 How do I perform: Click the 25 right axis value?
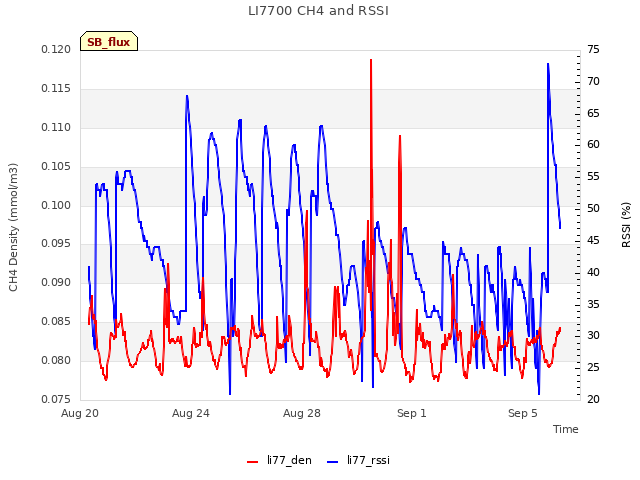tap(593, 367)
